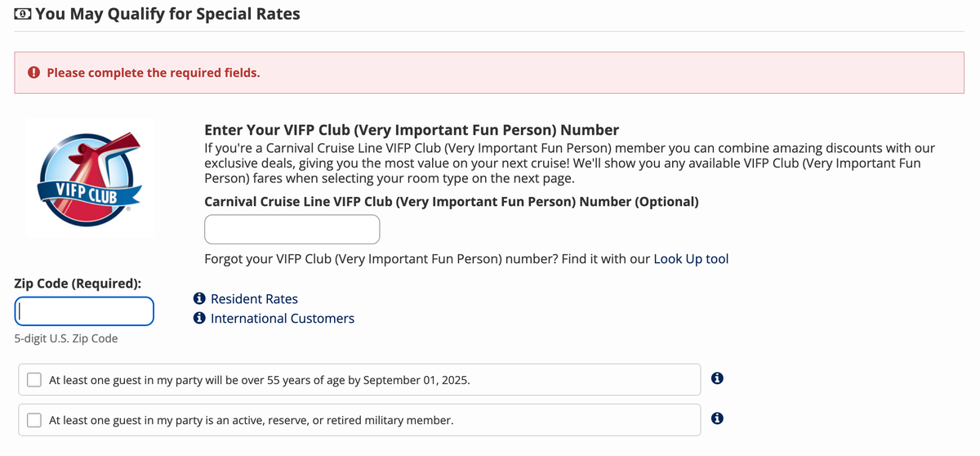Open the Resident Rates link
The image size is (980, 456).
(254, 299)
